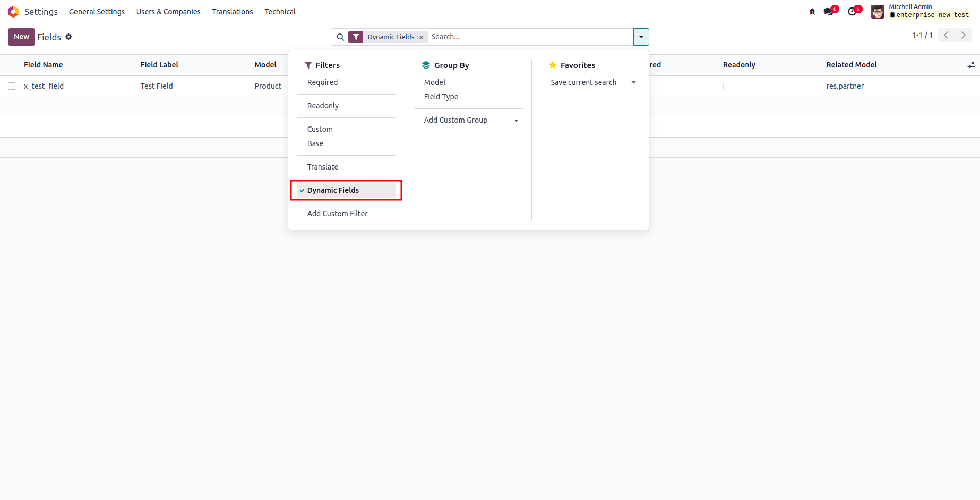980x500 pixels.
Task: Tick the x_test_field row checkbox
Action: click(12, 86)
